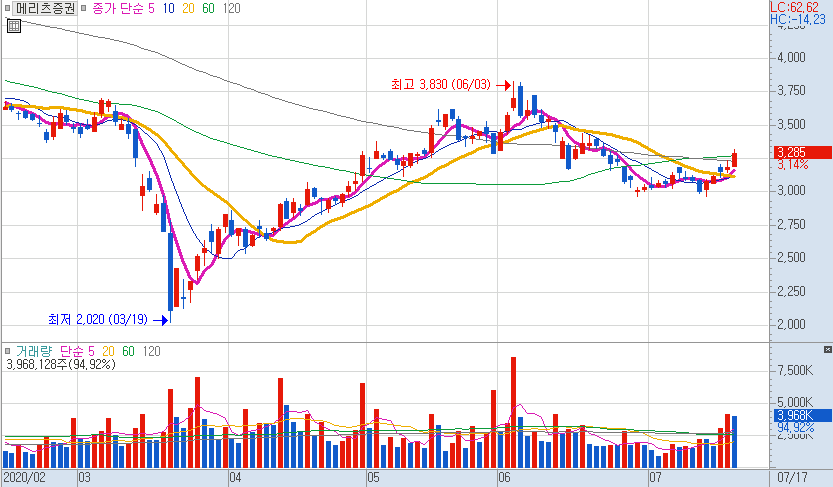Click the 4,000 price axis label
The width and height of the screenshot is (833, 487).
791,57
